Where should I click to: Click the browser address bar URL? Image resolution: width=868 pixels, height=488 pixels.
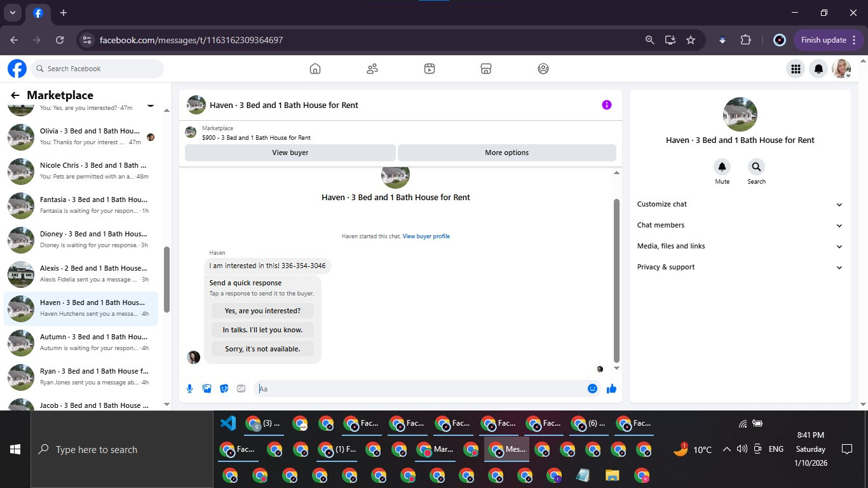(191, 40)
